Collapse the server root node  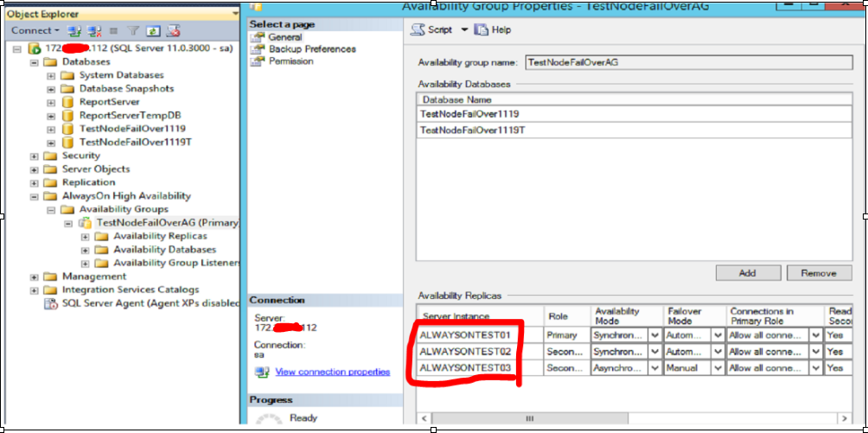[x=16, y=48]
